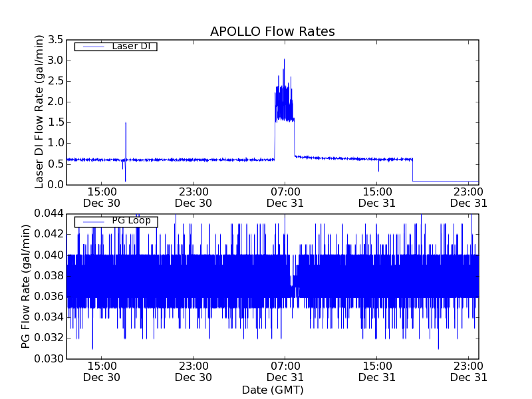Click the 0.038 tick label on bottom chart

click(x=49, y=276)
